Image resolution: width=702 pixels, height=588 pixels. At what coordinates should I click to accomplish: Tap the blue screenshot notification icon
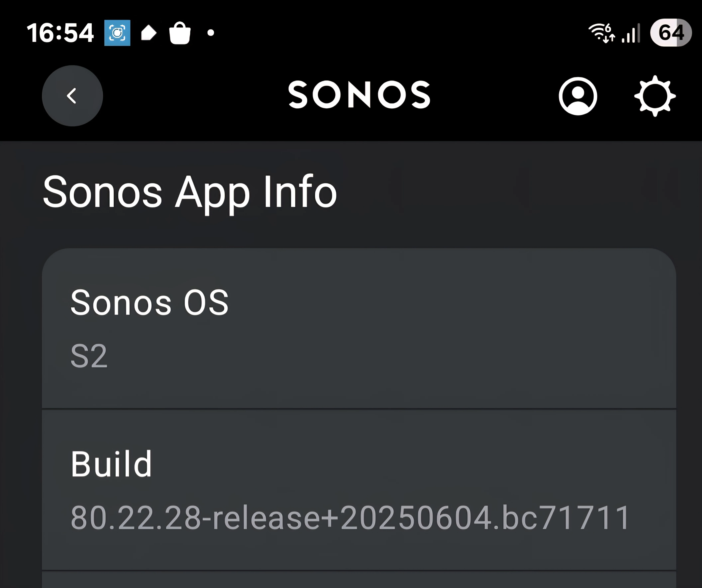[117, 33]
